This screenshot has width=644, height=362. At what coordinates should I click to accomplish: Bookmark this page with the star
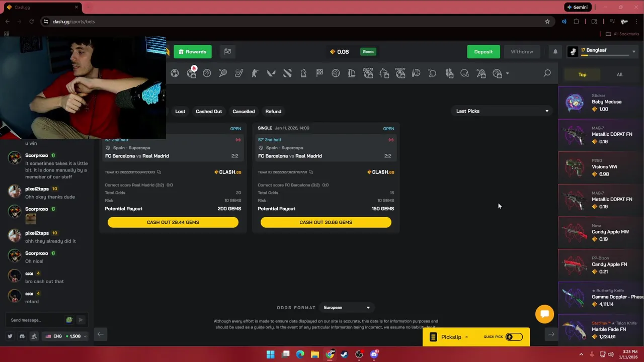tap(547, 22)
